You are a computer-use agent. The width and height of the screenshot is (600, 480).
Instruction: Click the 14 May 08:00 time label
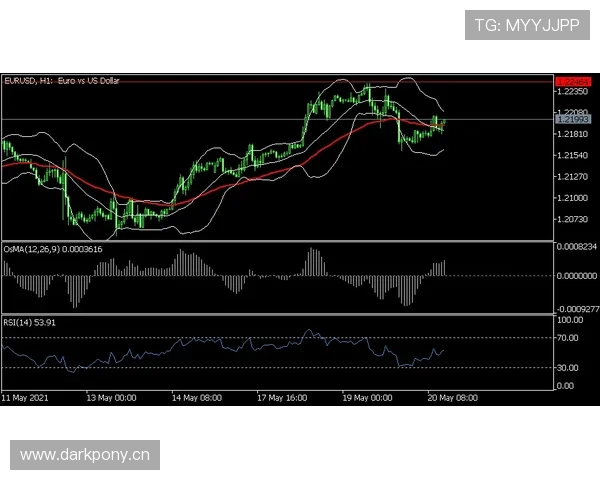[196, 396]
